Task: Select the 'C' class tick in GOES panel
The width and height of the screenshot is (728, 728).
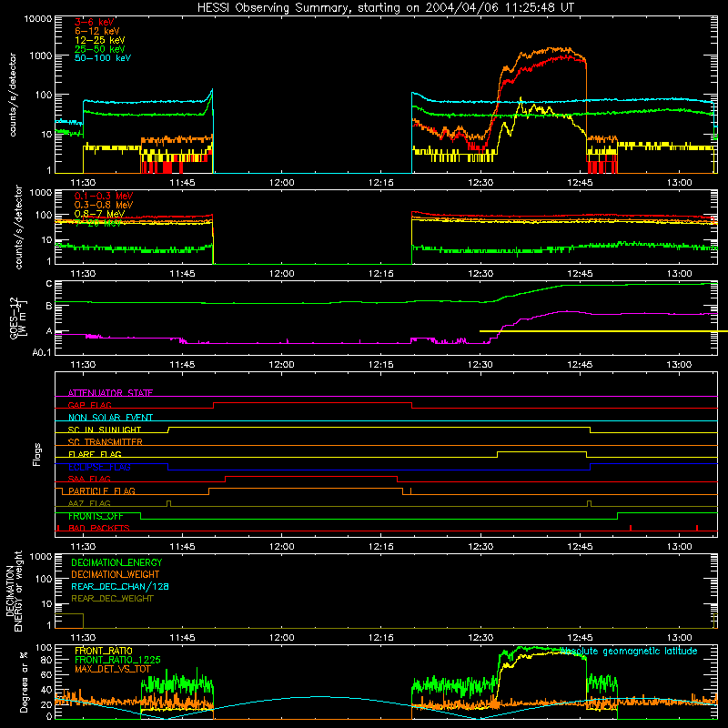Action: click(x=49, y=284)
